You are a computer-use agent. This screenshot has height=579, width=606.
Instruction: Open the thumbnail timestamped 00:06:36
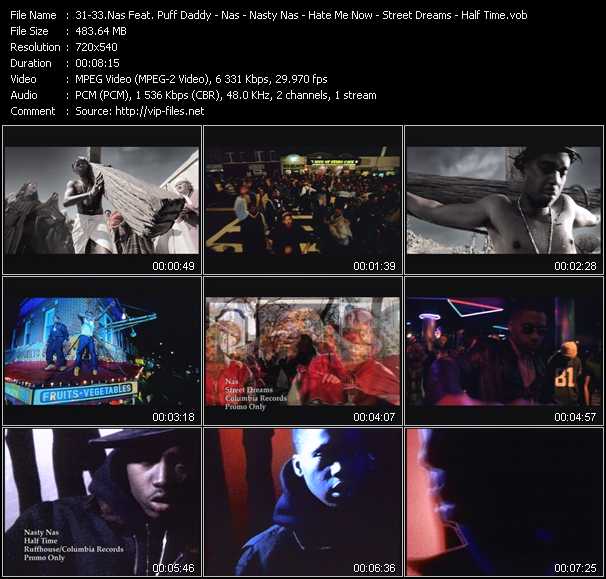coord(303,502)
